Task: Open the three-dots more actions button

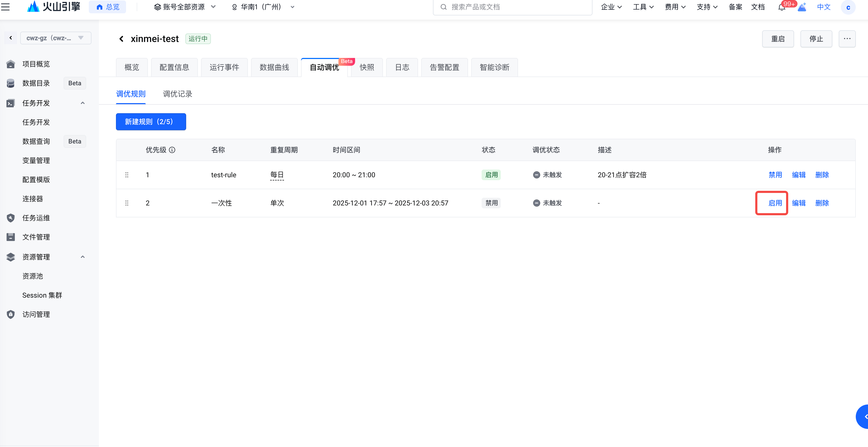Action: pos(847,39)
